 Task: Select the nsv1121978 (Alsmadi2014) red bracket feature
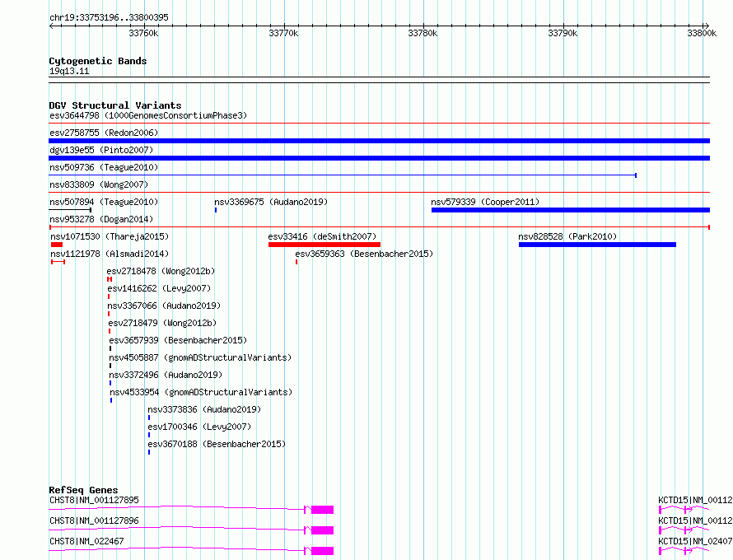[58, 262]
